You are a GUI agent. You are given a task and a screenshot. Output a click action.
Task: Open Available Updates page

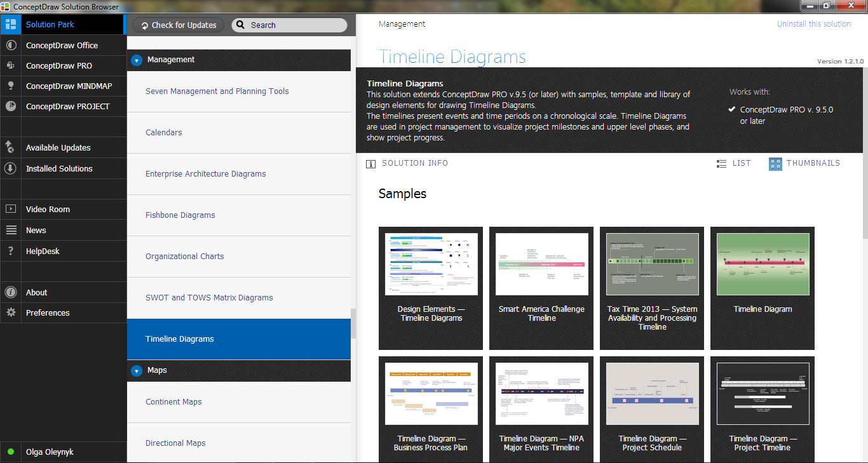63,147
